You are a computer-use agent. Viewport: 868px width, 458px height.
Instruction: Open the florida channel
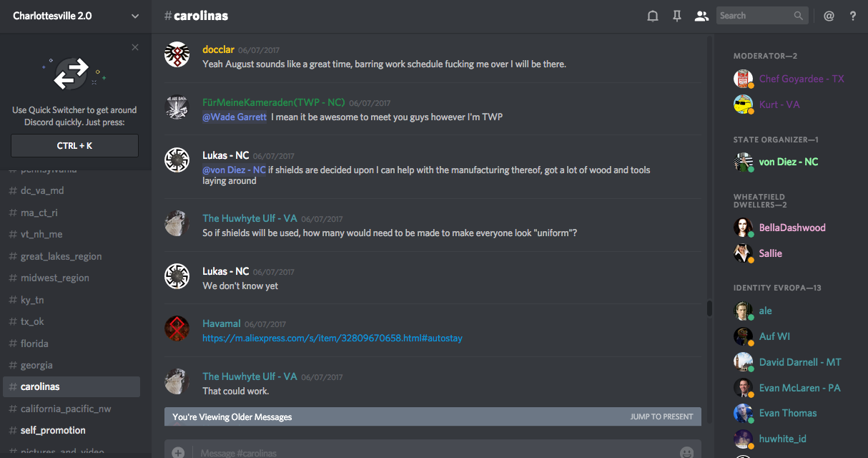click(34, 343)
